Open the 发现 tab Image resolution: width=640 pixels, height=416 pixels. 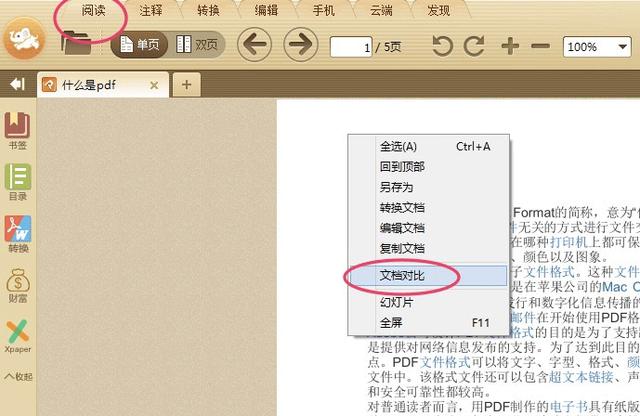[x=439, y=10]
